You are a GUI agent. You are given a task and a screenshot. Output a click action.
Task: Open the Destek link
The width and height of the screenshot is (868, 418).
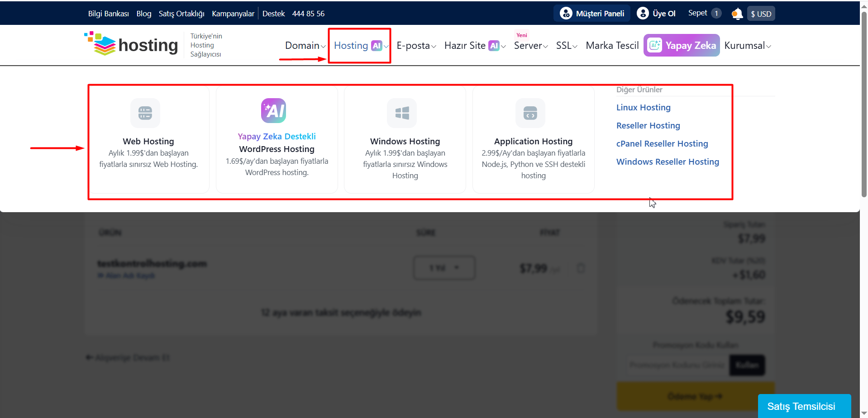click(x=273, y=14)
